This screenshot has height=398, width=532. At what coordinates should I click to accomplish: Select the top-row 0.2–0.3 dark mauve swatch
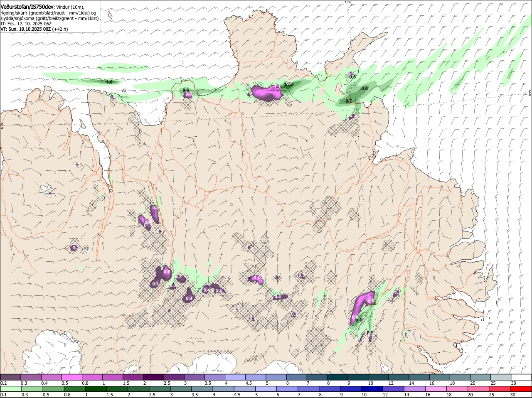pyautogui.click(x=11, y=377)
